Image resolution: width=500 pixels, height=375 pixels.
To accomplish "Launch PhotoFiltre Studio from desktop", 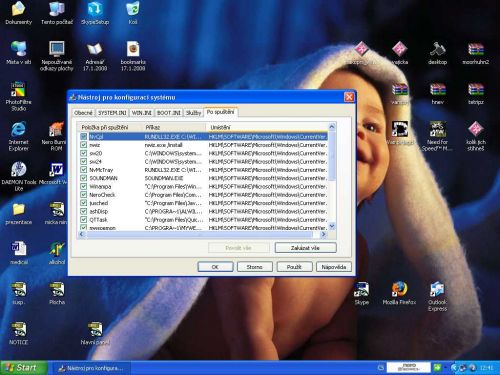I will [x=19, y=96].
